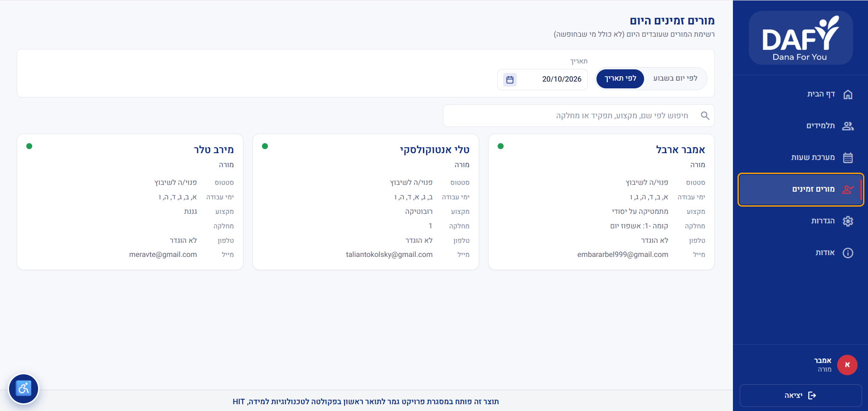The height and width of the screenshot is (411, 868).
Task: Click the calendar icon for מערכת שעות
Action: [848, 158]
